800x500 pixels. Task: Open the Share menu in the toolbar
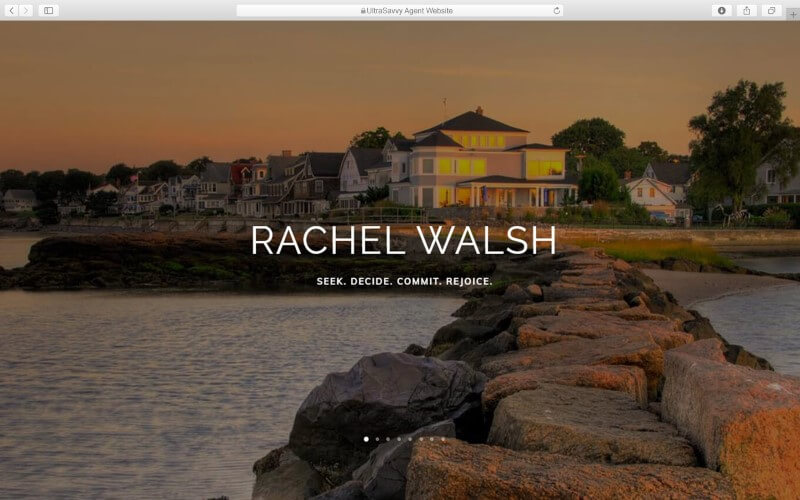tap(747, 10)
